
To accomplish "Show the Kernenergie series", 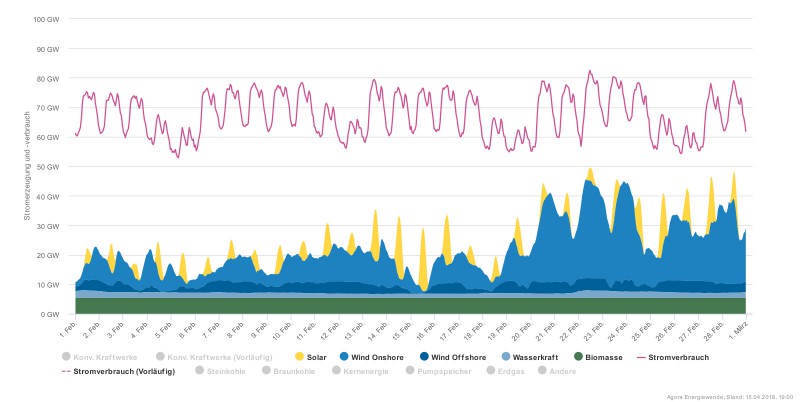I will click(334, 371).
